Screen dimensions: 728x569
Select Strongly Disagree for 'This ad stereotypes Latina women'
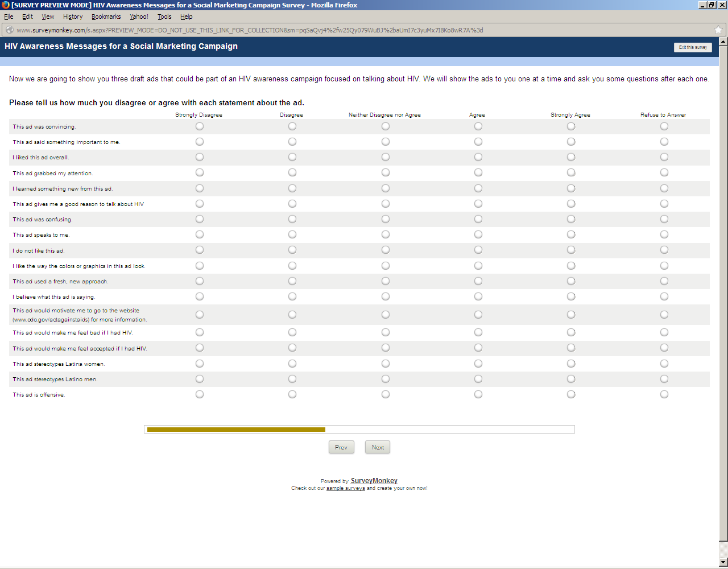point(200,364)
